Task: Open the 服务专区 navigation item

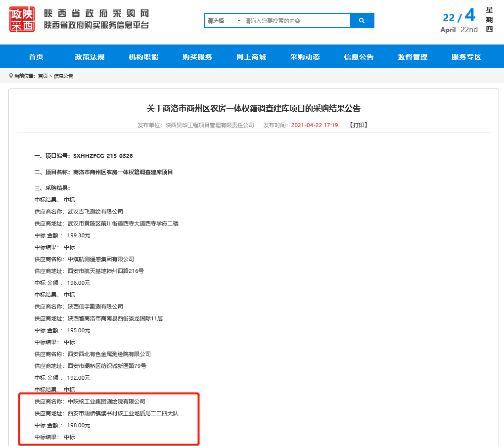Action: pos(466,57)
